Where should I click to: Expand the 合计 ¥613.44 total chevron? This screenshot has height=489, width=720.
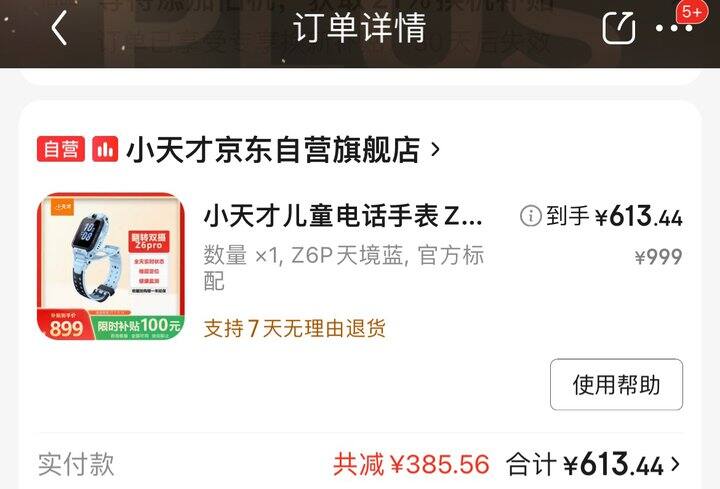pos(675,464)
